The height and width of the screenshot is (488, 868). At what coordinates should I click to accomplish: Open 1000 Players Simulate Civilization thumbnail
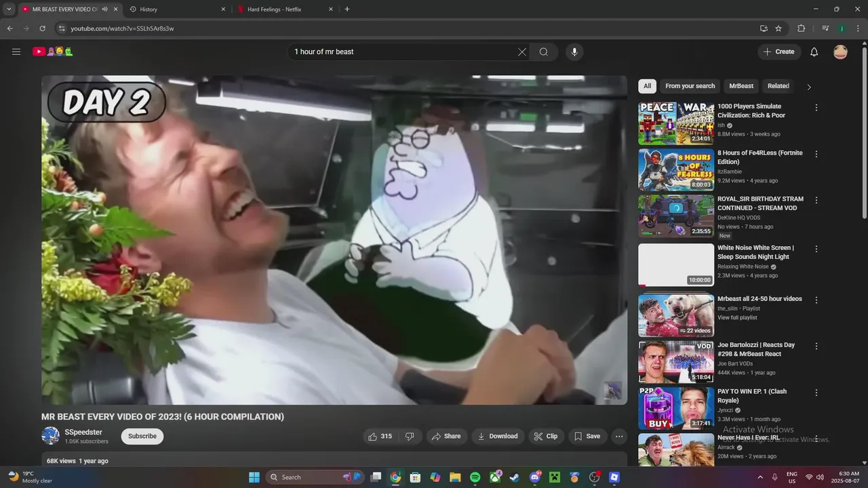(x=676, y=123)
